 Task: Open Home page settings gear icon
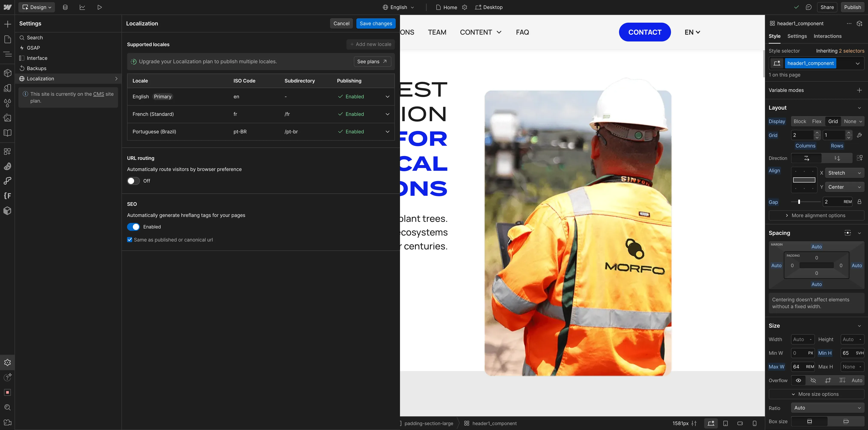(x=465, y=7)
